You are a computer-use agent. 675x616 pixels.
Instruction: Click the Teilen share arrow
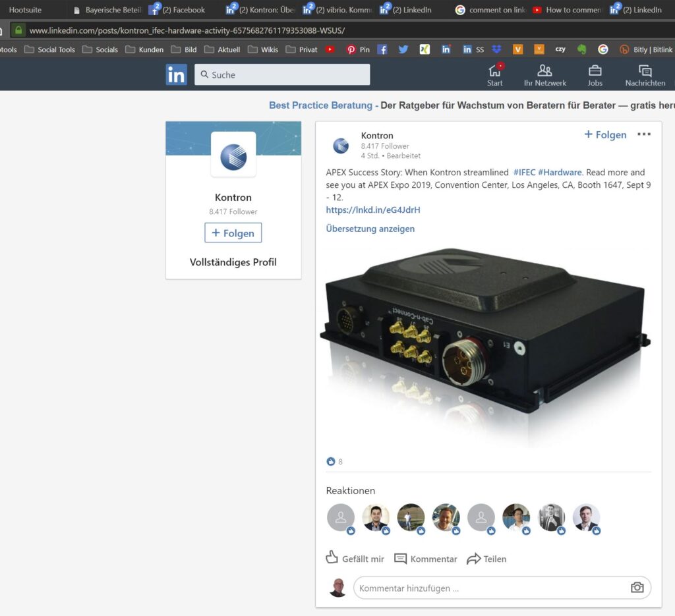click(473, 559)
